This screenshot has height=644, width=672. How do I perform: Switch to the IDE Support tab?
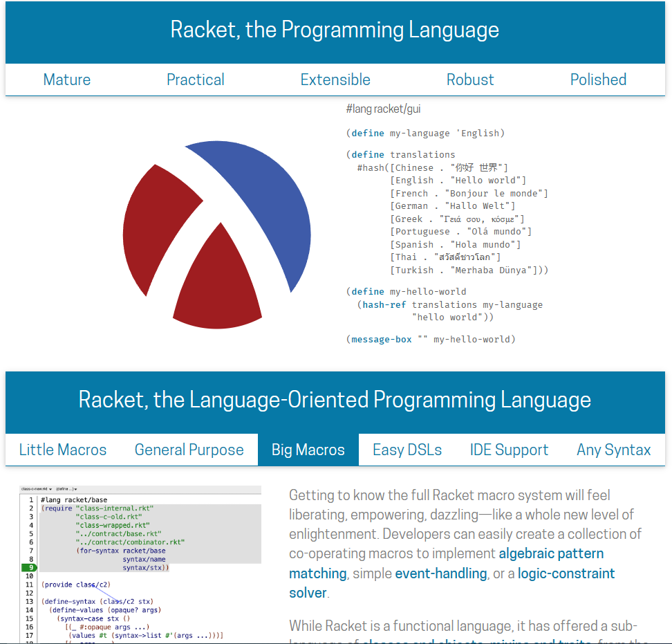click(509, 450)
